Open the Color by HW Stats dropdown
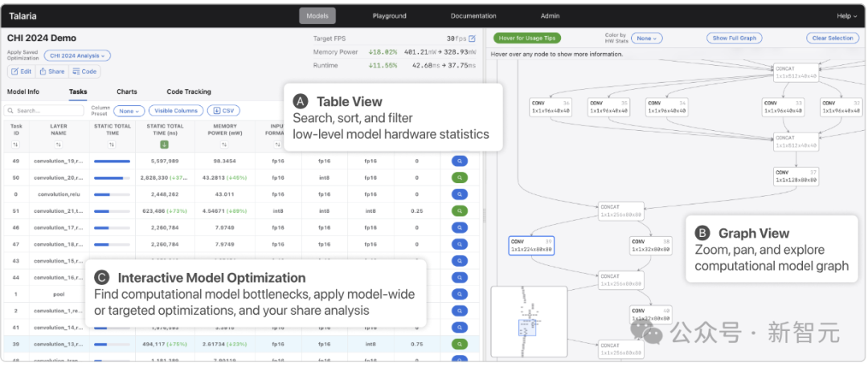Viewport: 868px width, 367px height. tap(645, 38)
